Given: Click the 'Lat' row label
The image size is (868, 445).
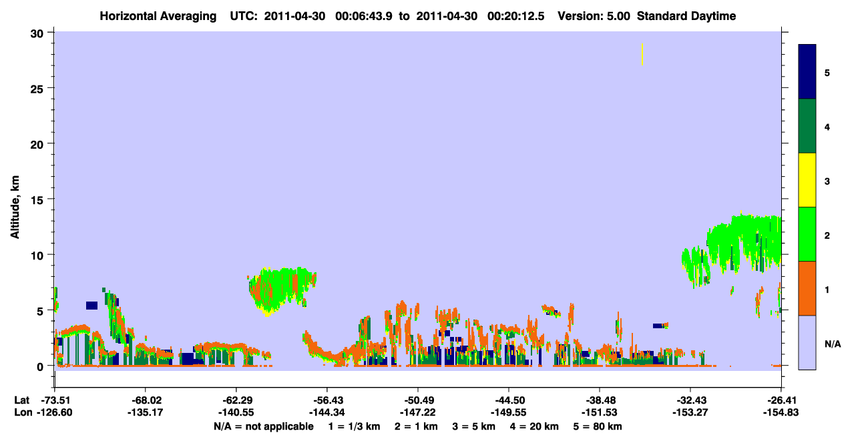Looking at the screenshot, I should 21,400.
